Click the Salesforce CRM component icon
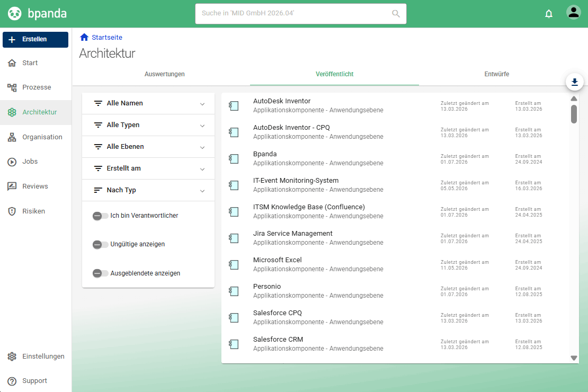Screen dimensions: 588x392 pyautogui.click(x=234, y=344)
